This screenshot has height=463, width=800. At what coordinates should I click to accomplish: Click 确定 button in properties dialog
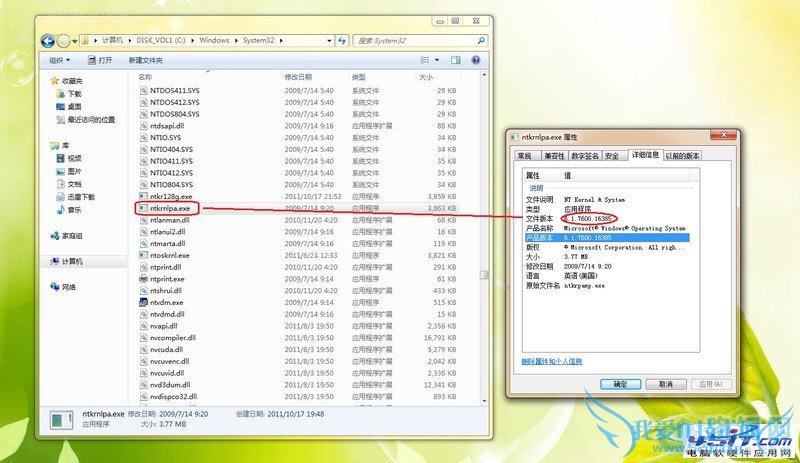point(620,384)
